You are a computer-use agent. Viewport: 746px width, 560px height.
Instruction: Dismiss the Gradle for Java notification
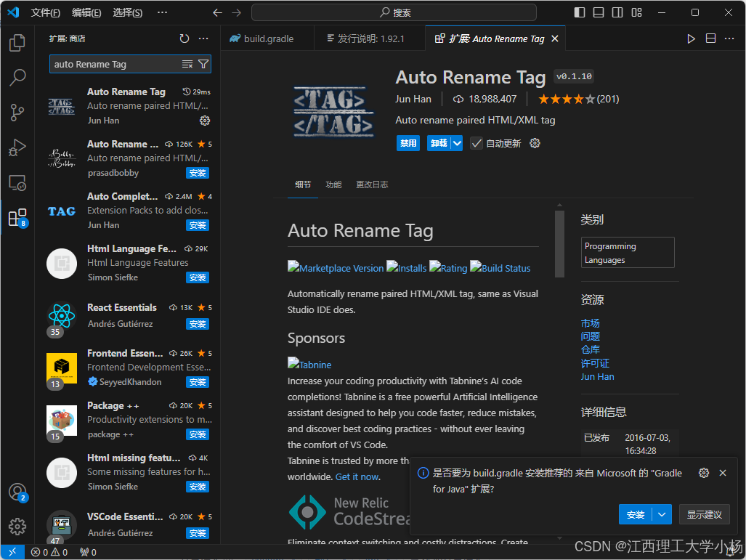(x=723, y=473)
